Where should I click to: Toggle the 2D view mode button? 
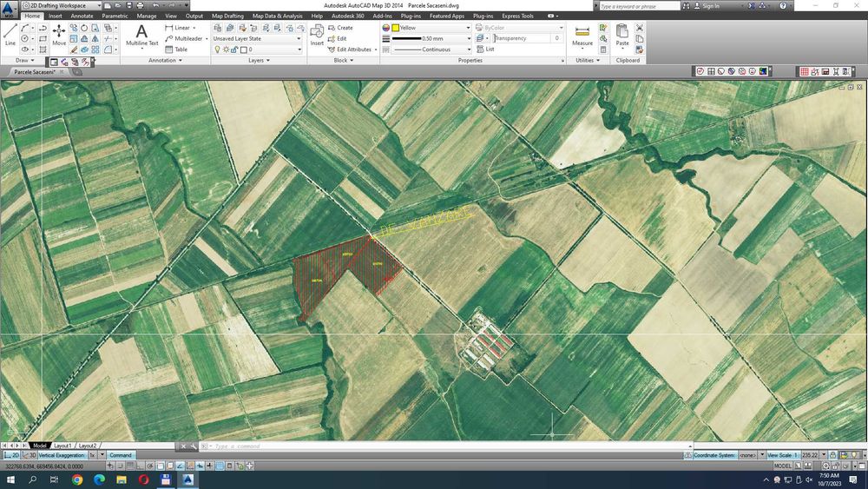pos(11,455)
